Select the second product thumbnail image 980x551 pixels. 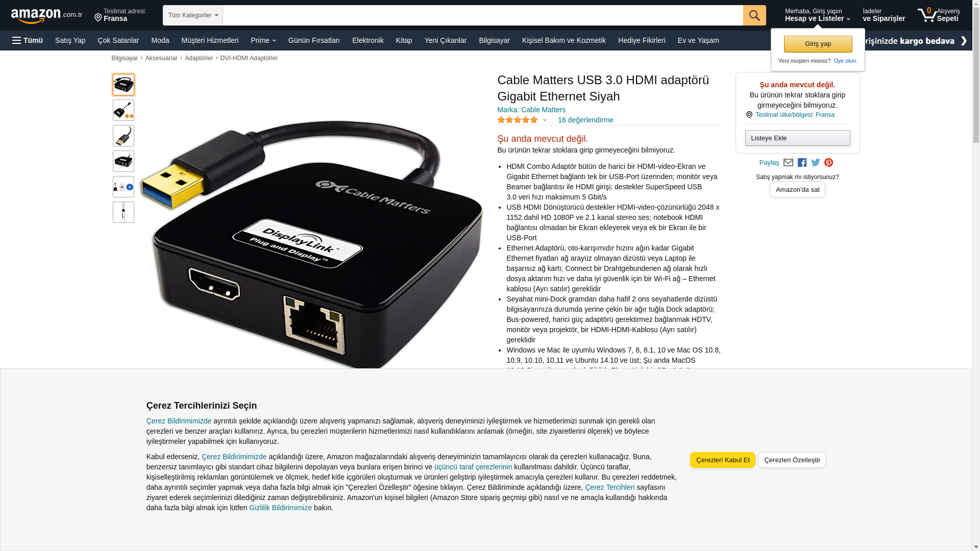(124, 110)
